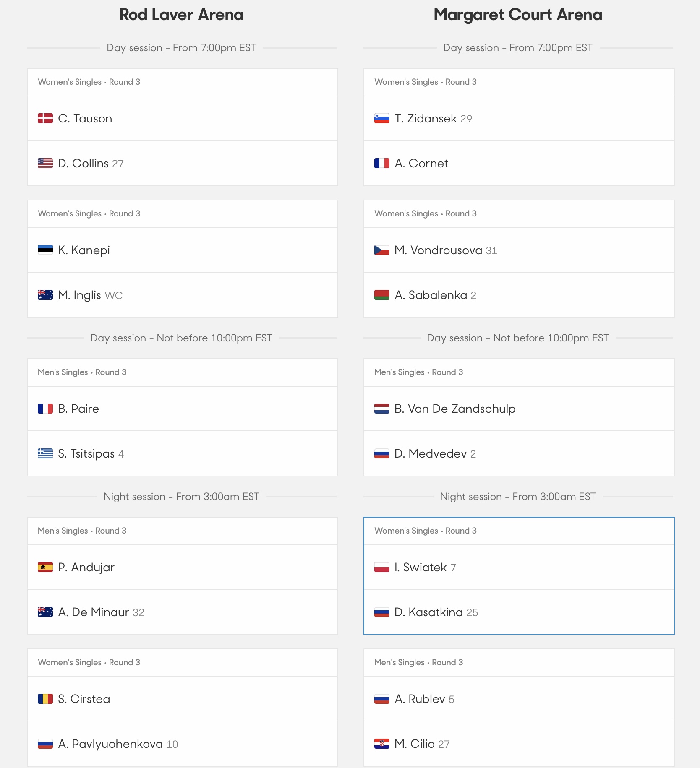Click the Polish flag next to I. Swiatek
This screenshot has height=768, width=700.
pyautogui.click(x=382, y=567)
